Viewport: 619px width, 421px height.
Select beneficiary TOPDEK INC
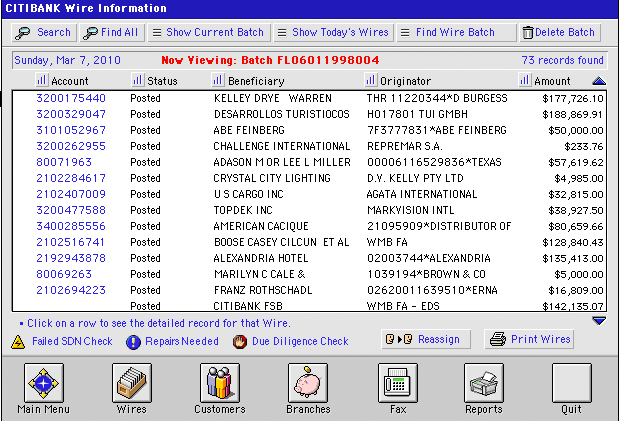(x=243, y=210)
